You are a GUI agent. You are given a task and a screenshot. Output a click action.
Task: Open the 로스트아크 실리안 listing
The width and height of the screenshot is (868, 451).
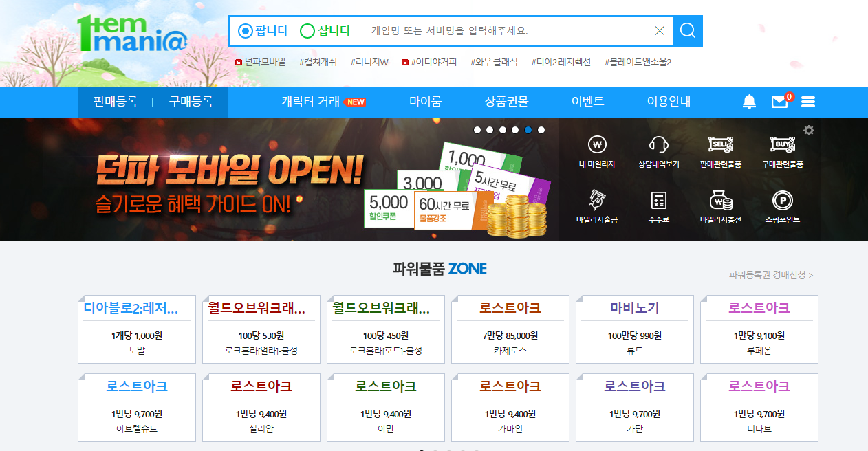tap(261, 408)
